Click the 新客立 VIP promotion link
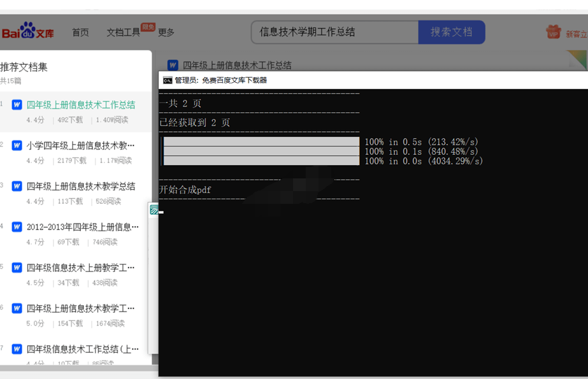This screenshot has height=379, width=588. [x=576, y=33]
